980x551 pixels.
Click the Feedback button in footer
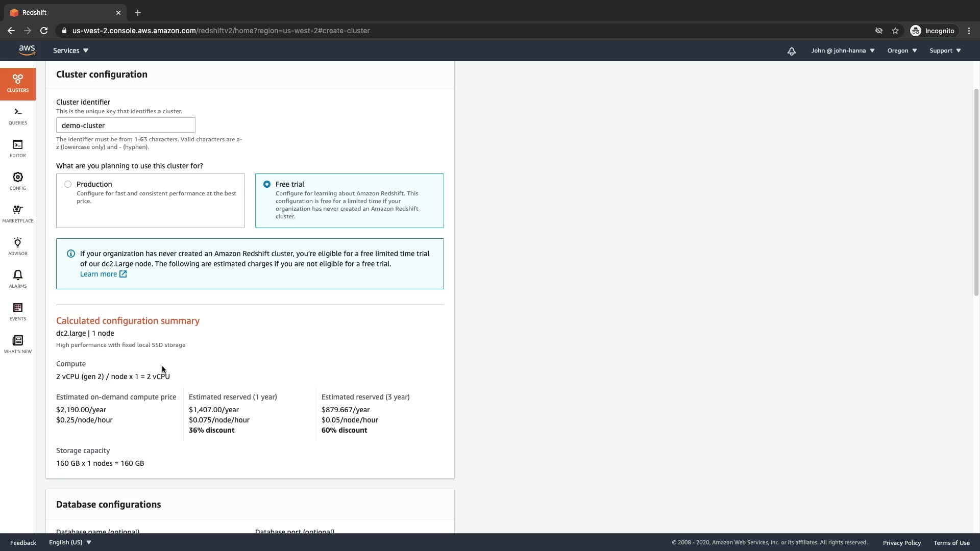tap(23, 542)
